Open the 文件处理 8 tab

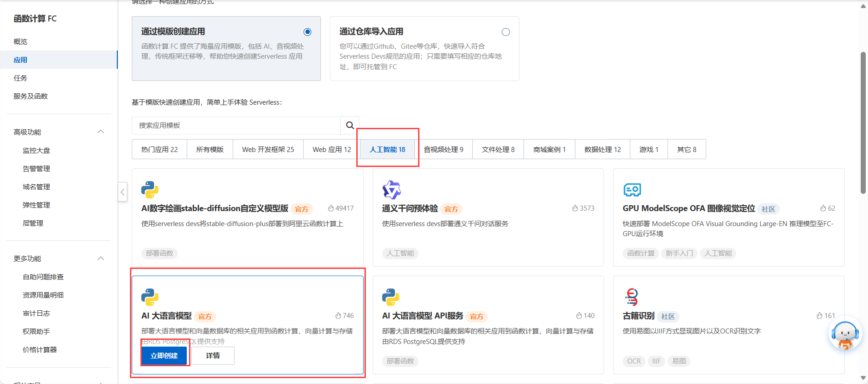(498, 149)
